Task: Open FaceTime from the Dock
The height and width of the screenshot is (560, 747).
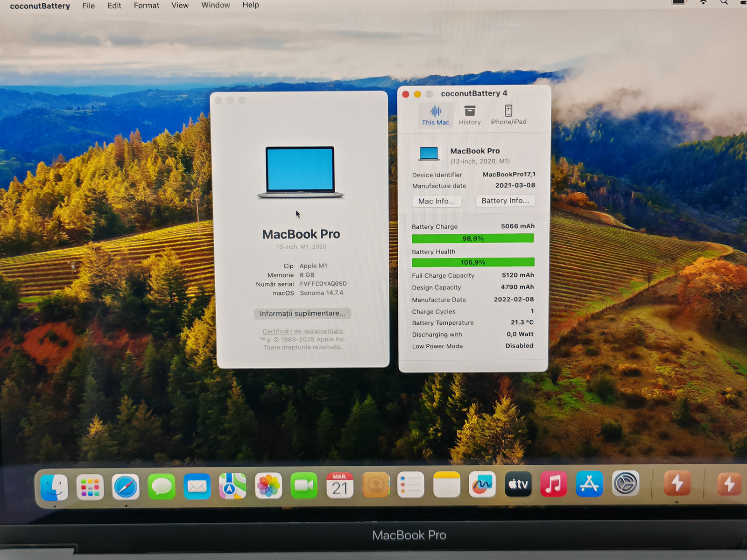Action: [304, 485]
